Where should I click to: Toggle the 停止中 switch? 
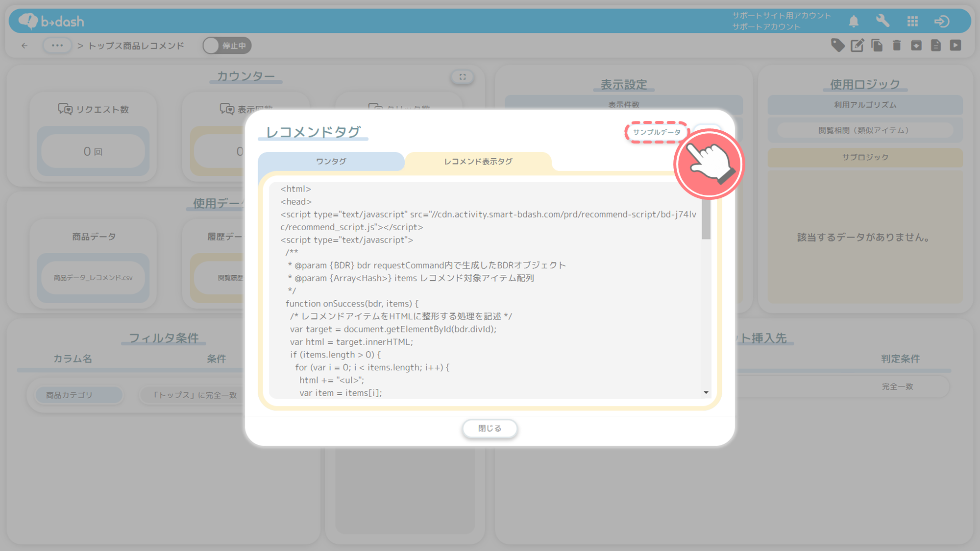(227, 46)
